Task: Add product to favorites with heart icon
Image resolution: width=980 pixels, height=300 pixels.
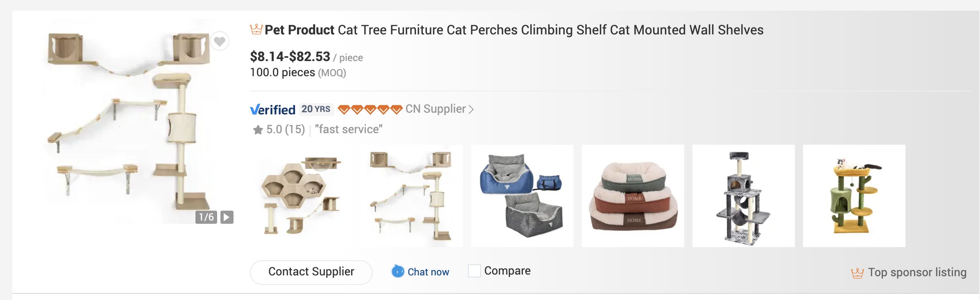Action: click(220, 41)
